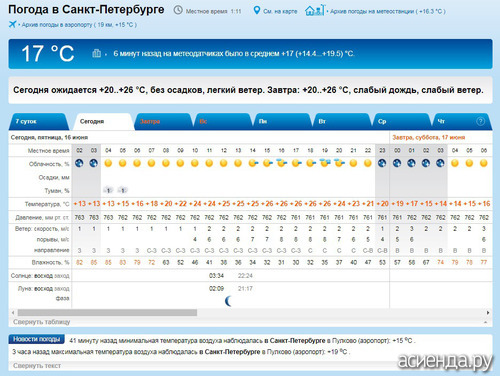
Task: Click the moonrise time 02:09
Action: 216,288
